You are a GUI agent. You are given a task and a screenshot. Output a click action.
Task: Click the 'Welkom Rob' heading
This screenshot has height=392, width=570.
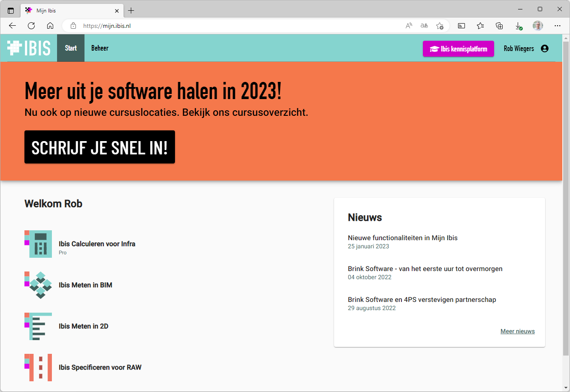[x=53, y=204]
